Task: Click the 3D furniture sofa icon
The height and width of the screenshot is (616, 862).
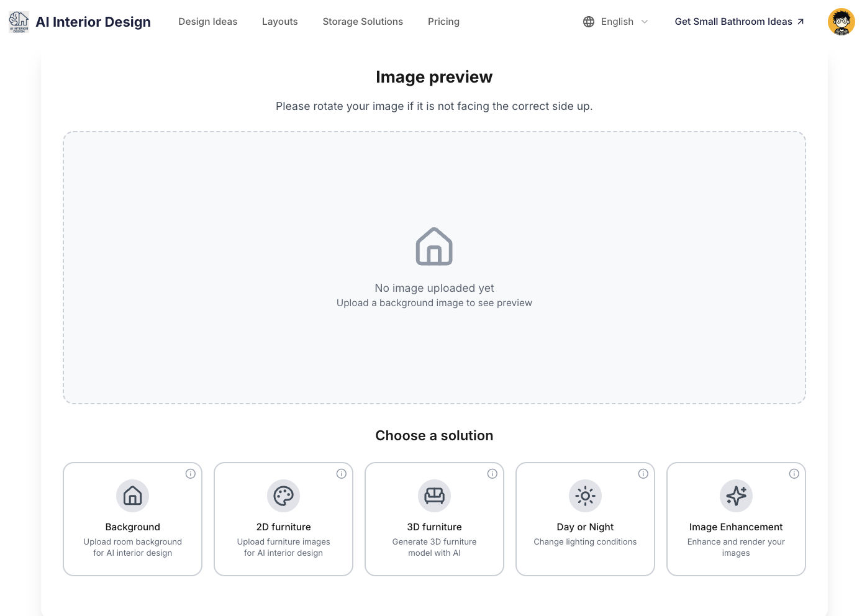Action: pyautogui.click(x=434, y=496)
